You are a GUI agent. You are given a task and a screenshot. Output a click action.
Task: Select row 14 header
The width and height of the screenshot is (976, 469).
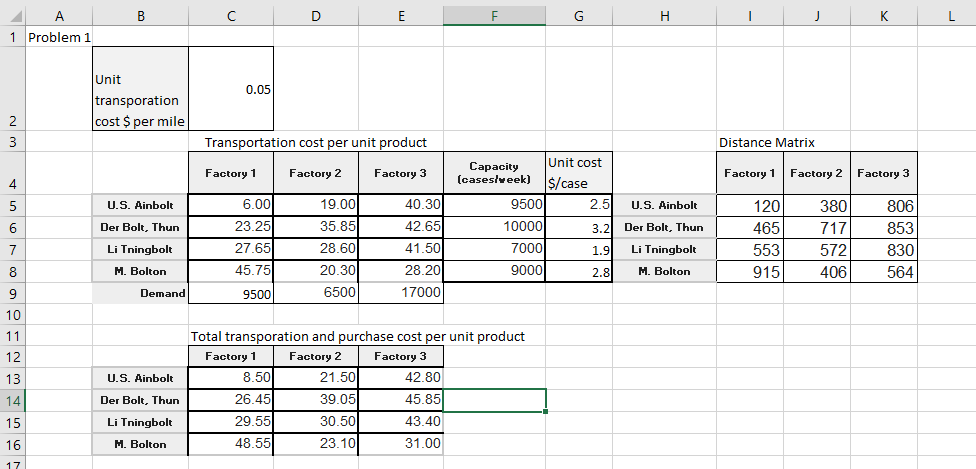coord(14,400)
